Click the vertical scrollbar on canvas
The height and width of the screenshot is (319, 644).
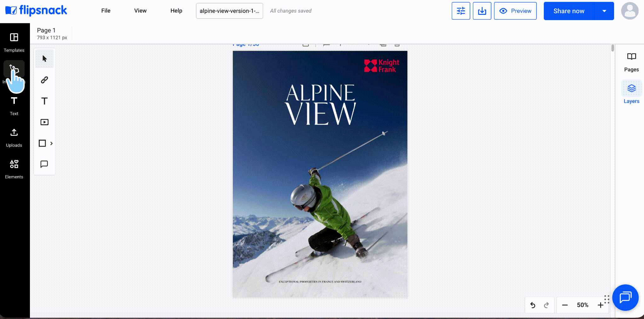pyautogui.click(x=612, y=48)
